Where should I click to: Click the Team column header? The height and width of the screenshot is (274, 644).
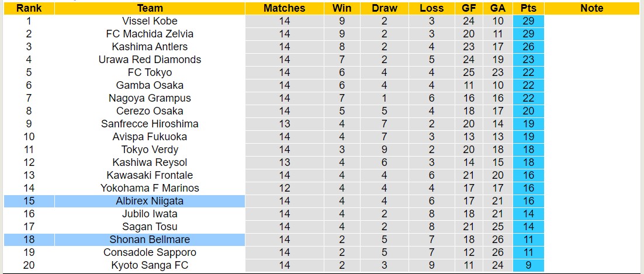[150, 8]
